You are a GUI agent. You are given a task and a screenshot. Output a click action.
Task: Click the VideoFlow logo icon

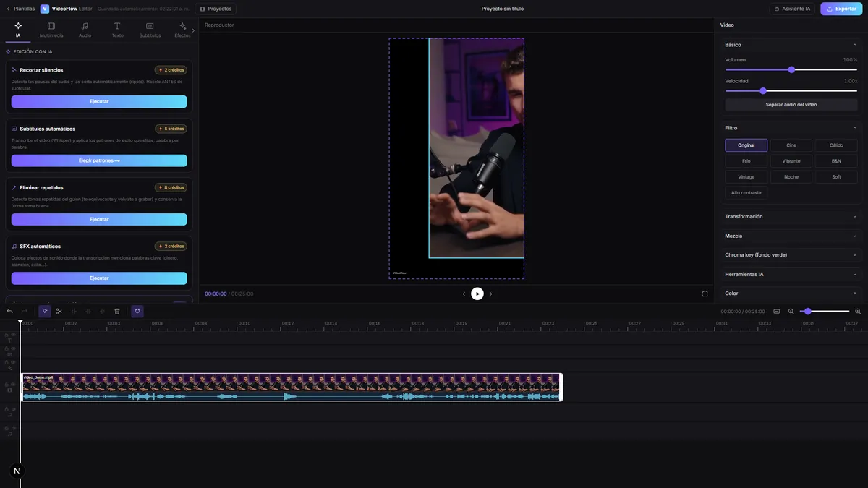pos(45,9)
